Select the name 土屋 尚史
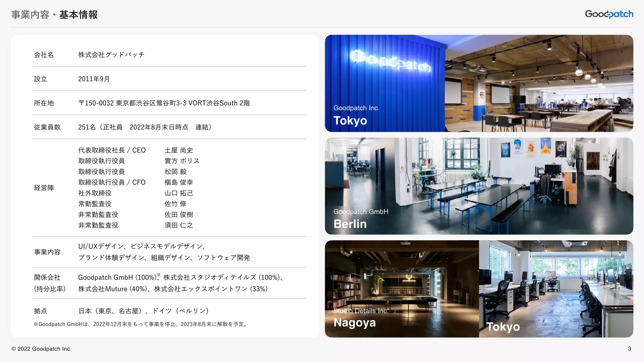 pyautogui.click(x=179, y=150)
